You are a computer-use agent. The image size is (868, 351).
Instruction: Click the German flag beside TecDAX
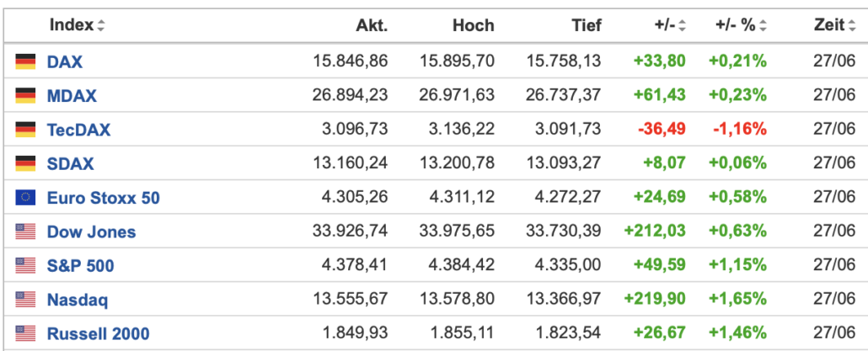pyautogui.click(x=25, y=130)
